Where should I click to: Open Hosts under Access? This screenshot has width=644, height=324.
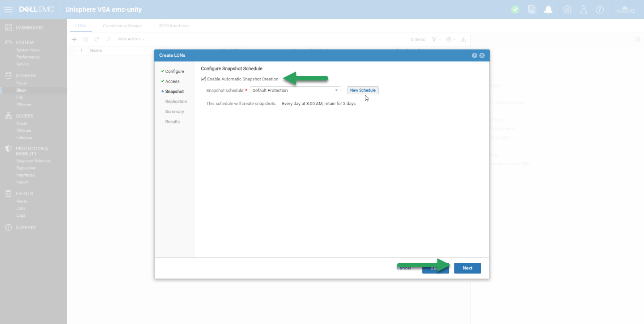21,123
